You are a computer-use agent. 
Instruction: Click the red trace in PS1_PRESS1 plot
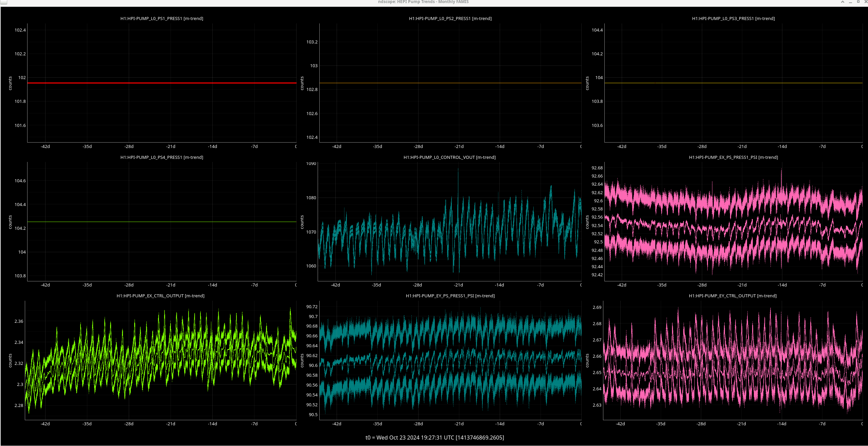162,83
